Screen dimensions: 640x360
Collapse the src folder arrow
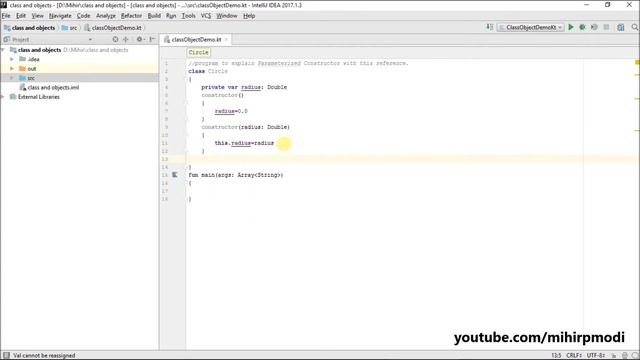point(12,78)
